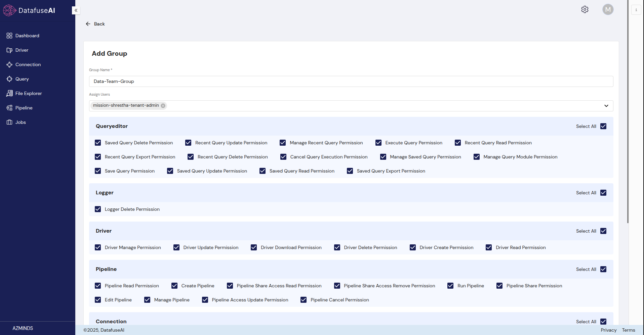Open the Terms footer link
The height and width of the screenshot is (335, 644).
(x=628, y=330)
